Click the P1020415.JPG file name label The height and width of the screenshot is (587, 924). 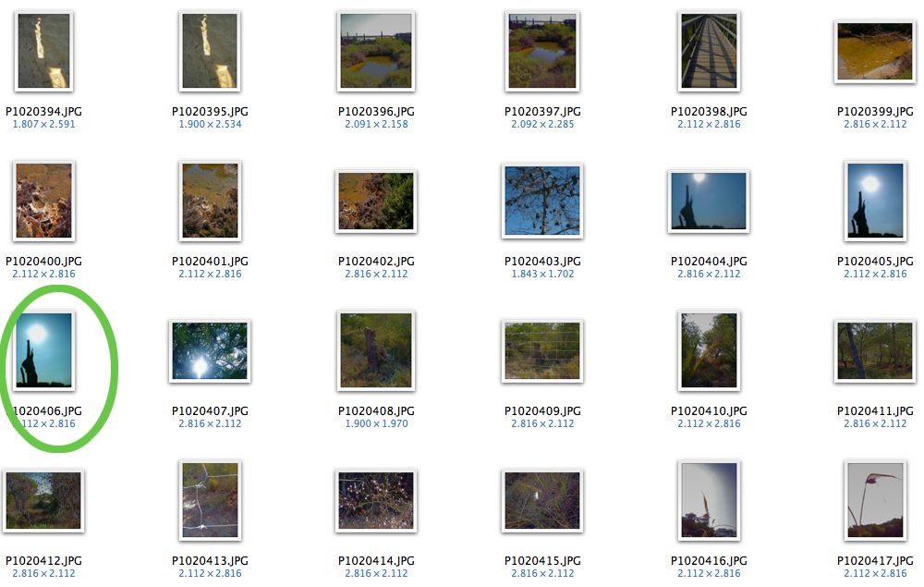(x=542, y=560)
